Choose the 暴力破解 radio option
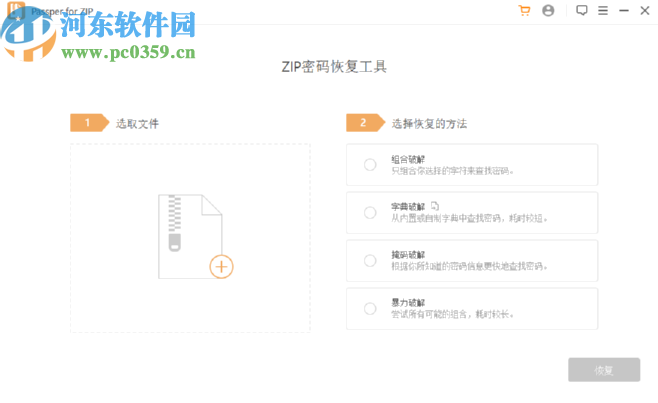 [x=370, y=308]
